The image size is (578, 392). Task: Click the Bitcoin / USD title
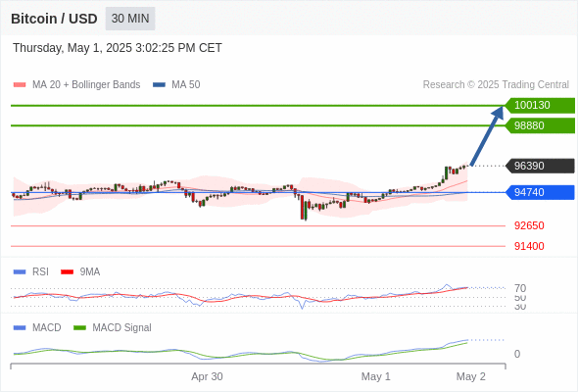[x=54, y=19]
